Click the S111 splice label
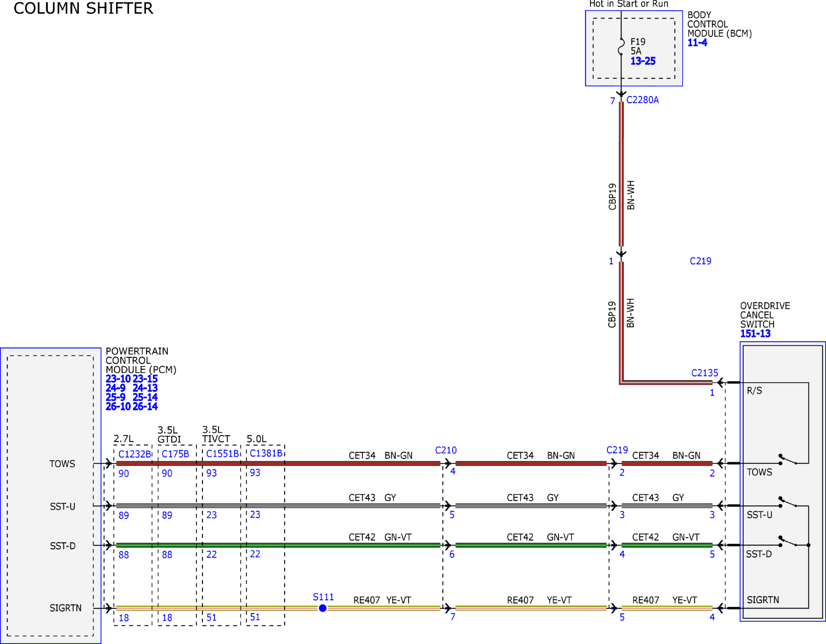The height and width of the screenshot is (644, 826). (x=323, y=597)
